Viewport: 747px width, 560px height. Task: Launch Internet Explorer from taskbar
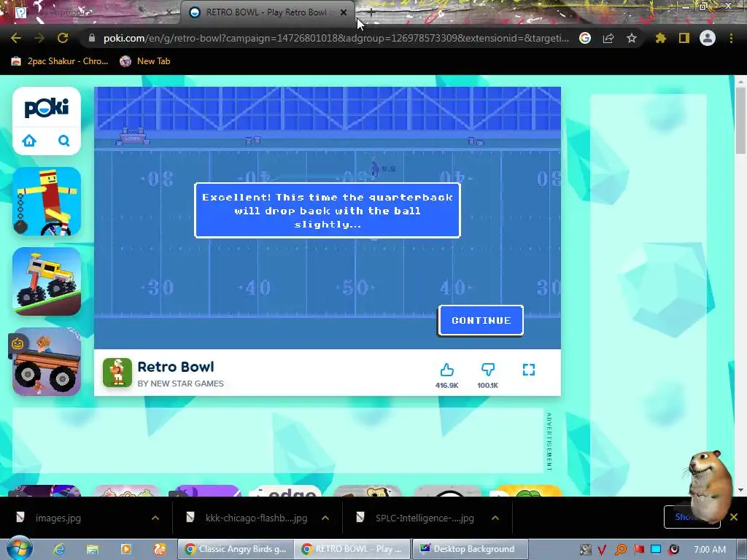point(59,549)
